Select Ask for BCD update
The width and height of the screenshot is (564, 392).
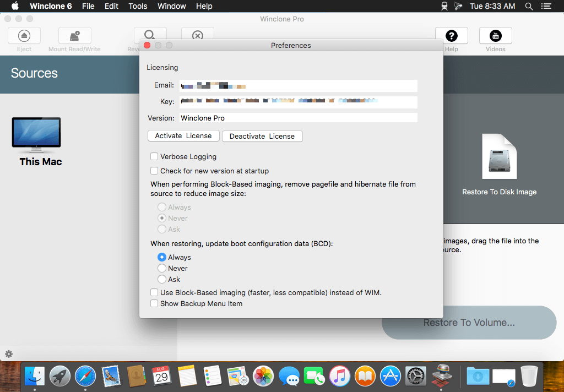coord(162,280)
